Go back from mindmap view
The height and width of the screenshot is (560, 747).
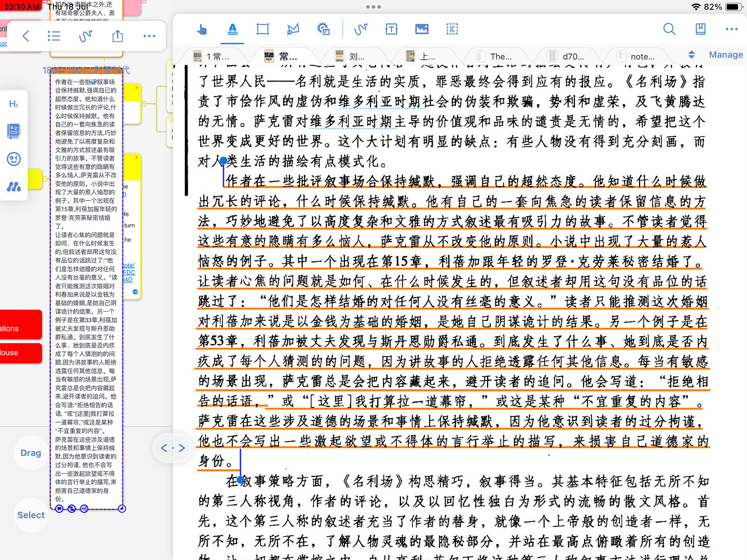tap(26, 36)
